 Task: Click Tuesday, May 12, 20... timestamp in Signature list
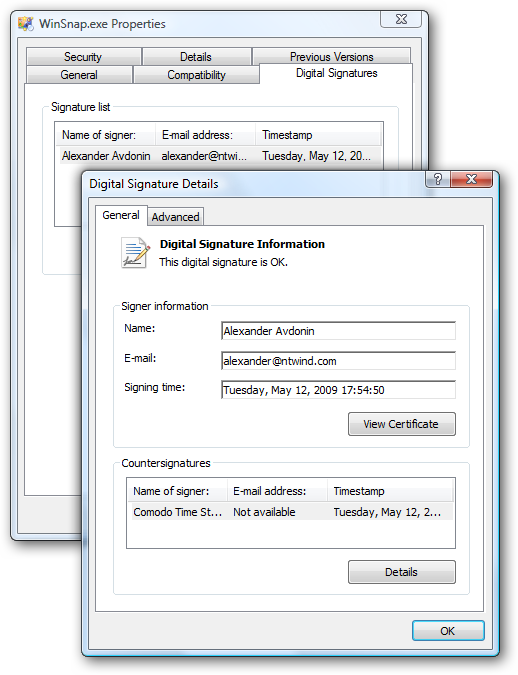click(x=316, y=156)
